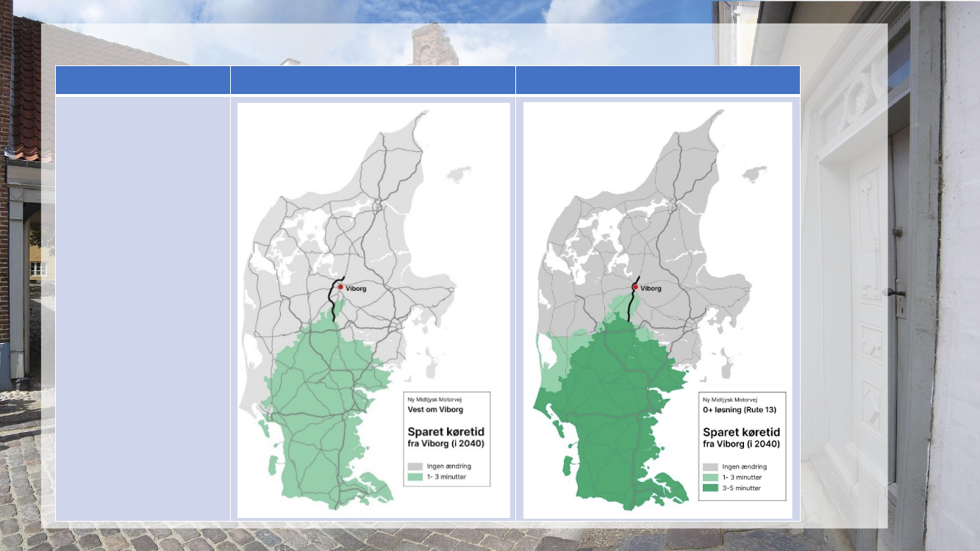This screenshot has height=551, width=980.
Task: Click the red Viborg marker on right map
Action: coord(635,287)
